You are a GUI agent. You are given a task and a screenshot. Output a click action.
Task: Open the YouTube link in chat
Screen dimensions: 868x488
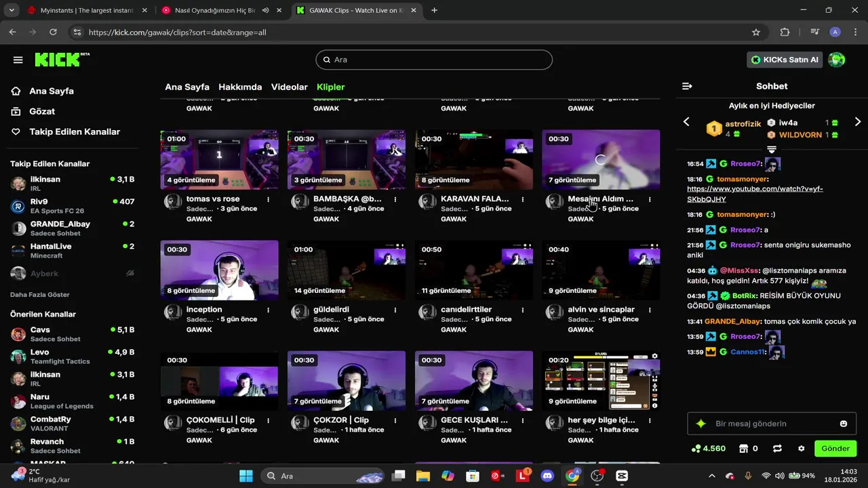(x=755, y=194)
